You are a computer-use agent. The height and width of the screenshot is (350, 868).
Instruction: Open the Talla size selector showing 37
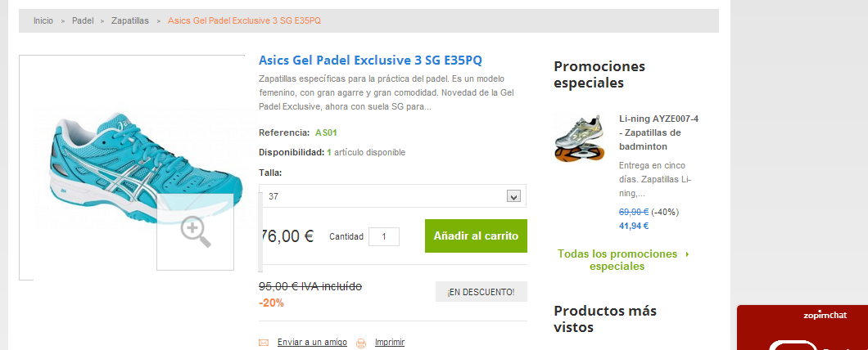385,196
